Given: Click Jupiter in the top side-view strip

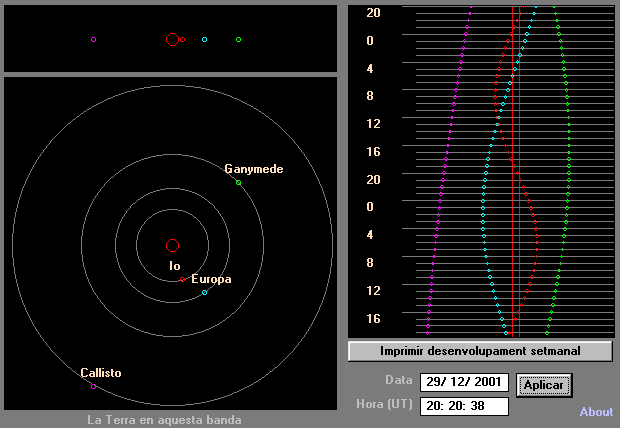Looking at the screenshot, I should click(172, 40).
